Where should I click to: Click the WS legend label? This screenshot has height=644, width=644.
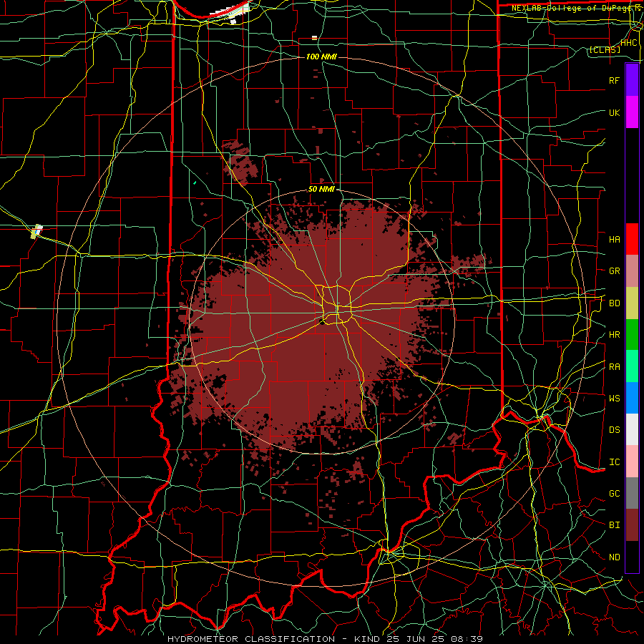[x=614, y=399]
